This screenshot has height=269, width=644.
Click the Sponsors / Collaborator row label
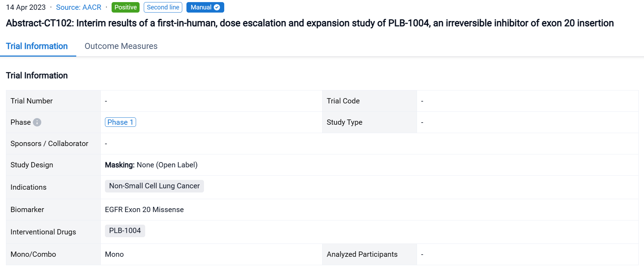49,144
